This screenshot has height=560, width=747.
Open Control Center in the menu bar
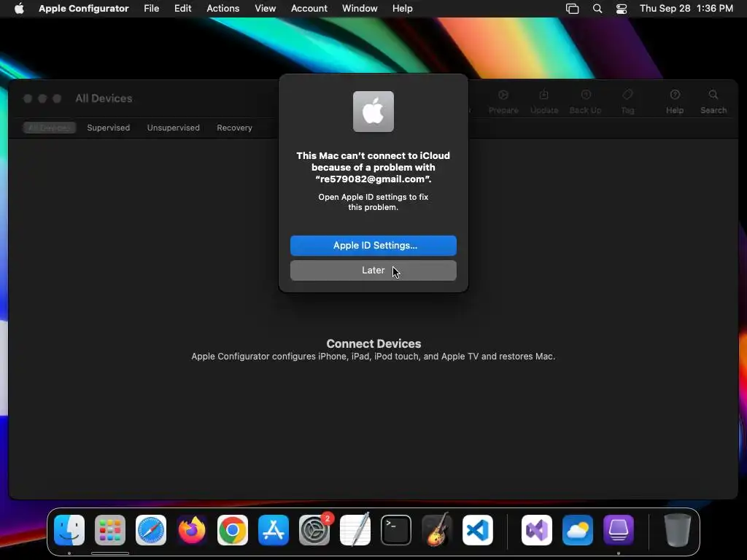click(622, 9)
